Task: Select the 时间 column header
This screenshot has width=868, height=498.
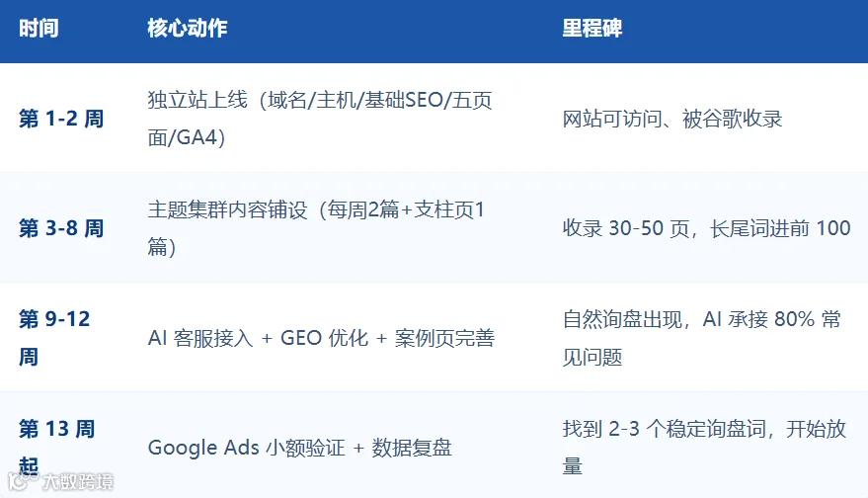Action: (39, 28)
